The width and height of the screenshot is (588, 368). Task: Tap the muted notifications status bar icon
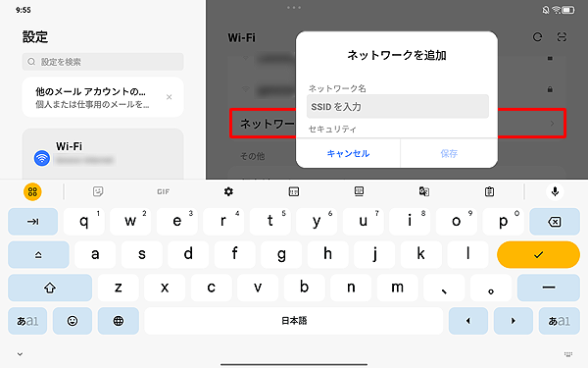coord(546,10)
